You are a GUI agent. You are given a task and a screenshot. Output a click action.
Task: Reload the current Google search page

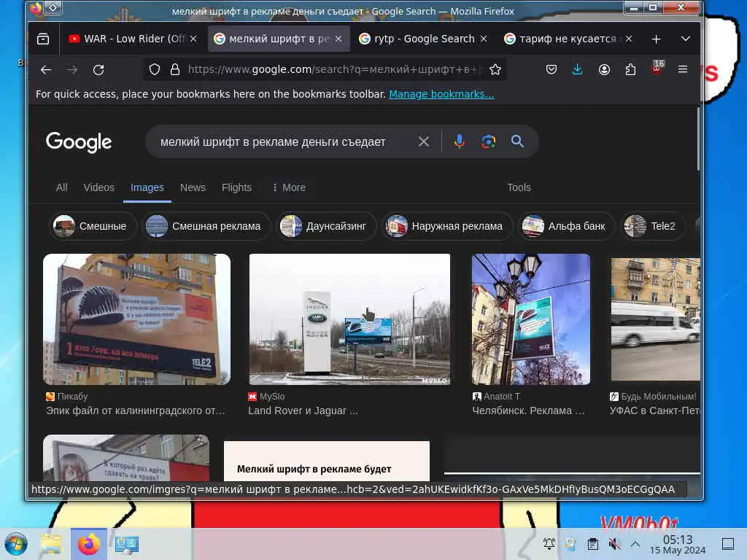(98, 69)
